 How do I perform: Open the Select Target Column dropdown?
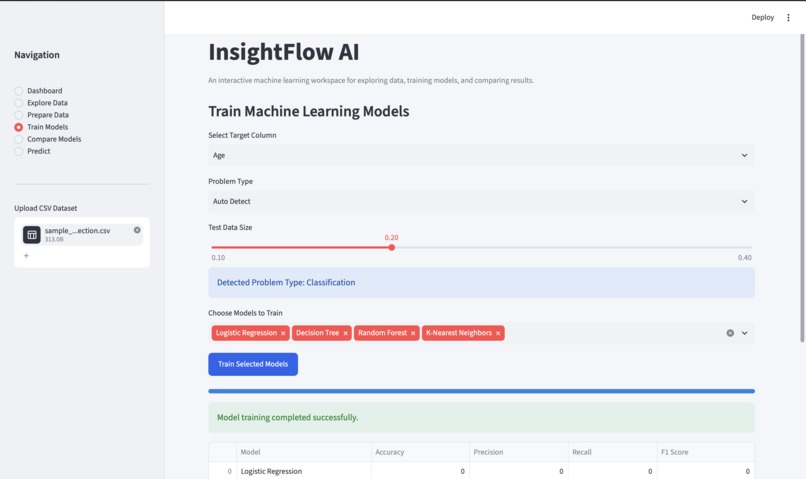coord(481,155)
